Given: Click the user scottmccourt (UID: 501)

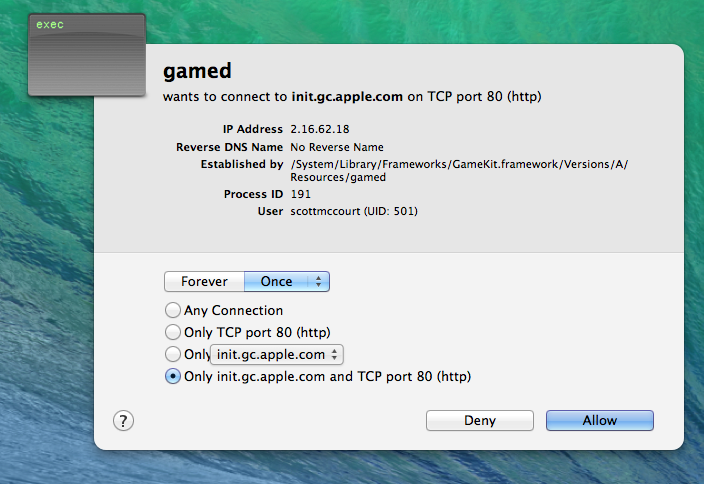Looking at the screenshot, I should pos(354,211).
